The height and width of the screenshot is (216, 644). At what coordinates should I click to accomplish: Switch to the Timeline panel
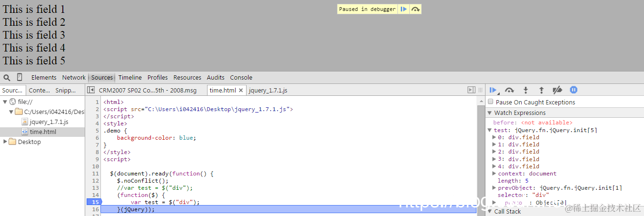[130, 77]
